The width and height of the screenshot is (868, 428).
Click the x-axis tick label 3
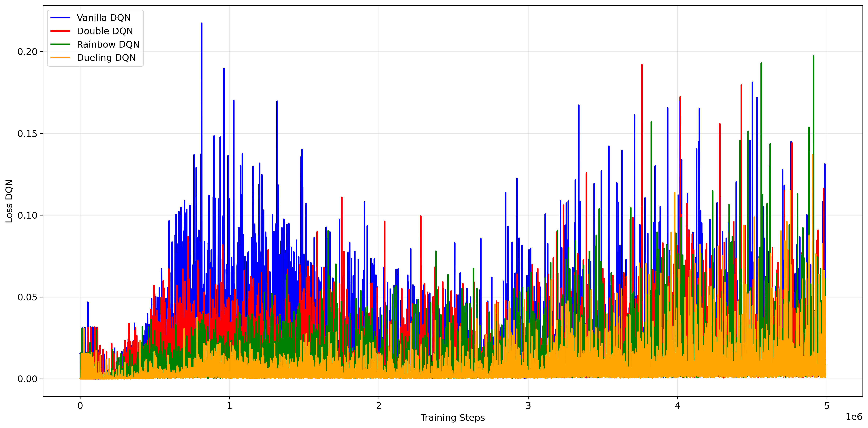528,406
